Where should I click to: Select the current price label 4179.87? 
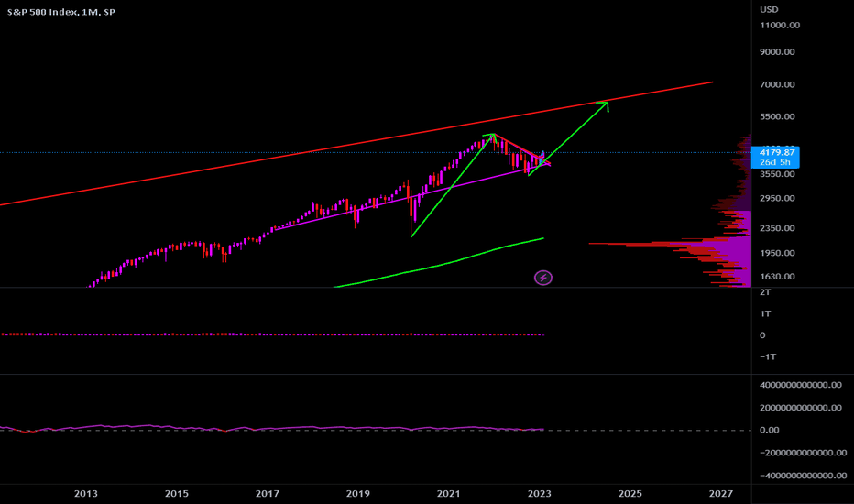click(x=777, y=152)
